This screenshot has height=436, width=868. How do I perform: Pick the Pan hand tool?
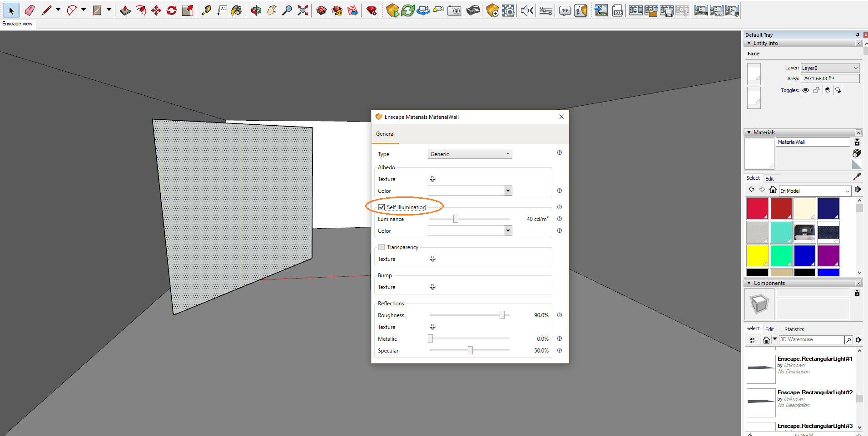[272, 10]
